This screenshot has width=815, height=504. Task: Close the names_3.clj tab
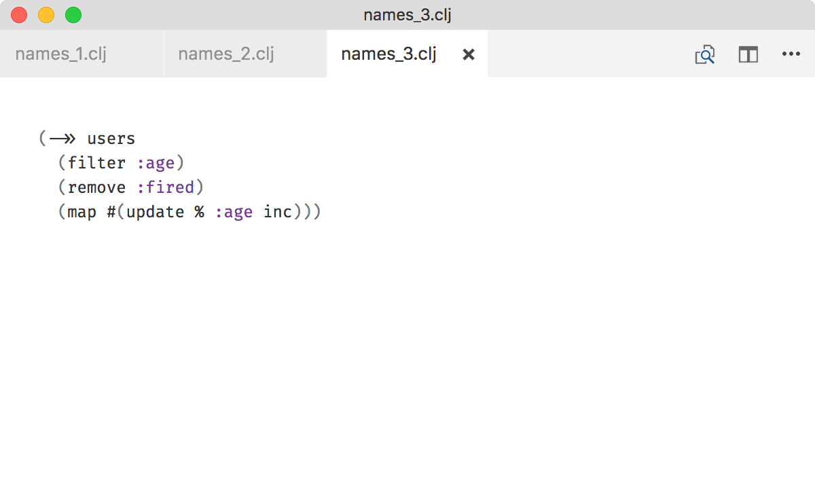click(468, 54)
